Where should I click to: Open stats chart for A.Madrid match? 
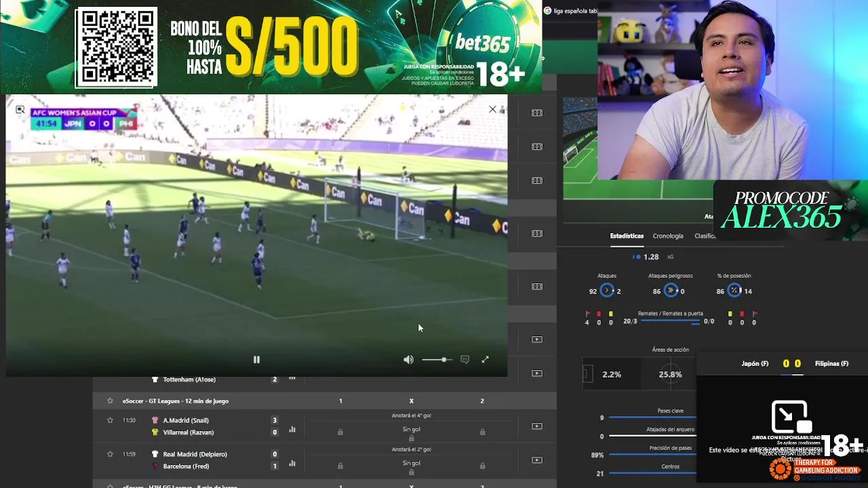(292, 429)
